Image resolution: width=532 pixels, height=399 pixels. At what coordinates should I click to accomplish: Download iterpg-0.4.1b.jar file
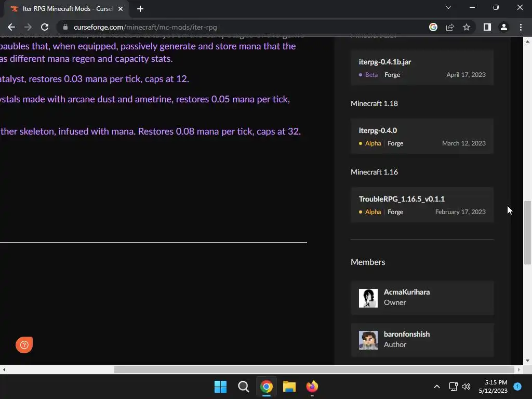(422, 68)
